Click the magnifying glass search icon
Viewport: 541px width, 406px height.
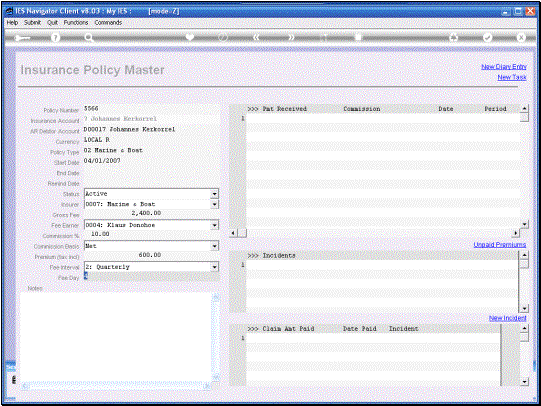(89, 38)
